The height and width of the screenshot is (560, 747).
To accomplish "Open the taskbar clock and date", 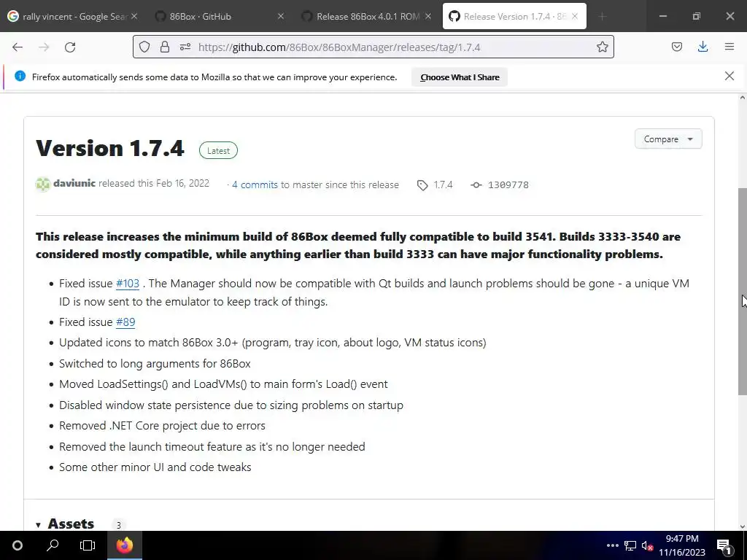I will click(682, 545).
